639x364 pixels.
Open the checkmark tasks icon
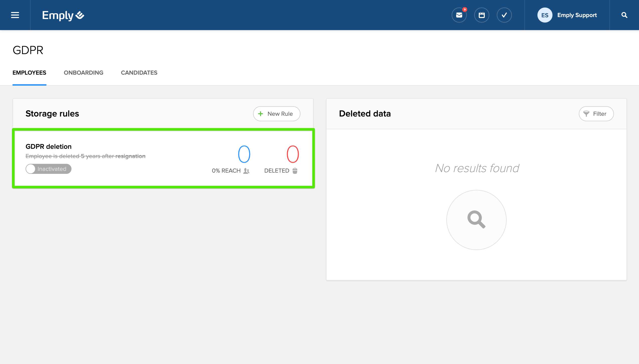click(x=504, y=15)
